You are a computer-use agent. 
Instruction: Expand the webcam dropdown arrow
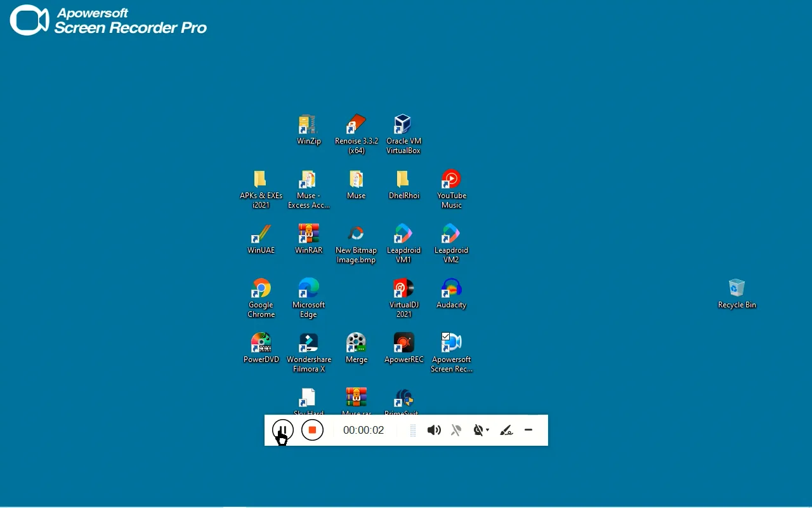point(488,431)
